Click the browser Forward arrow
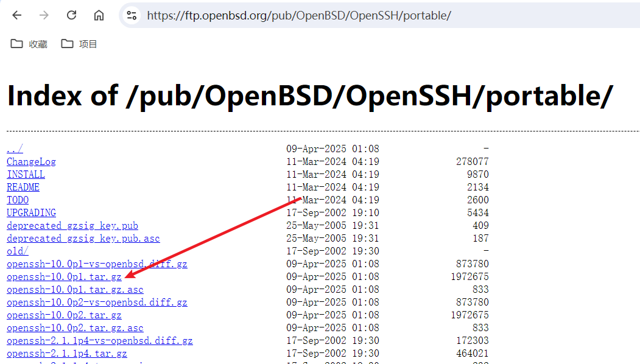This screenshot has width=640, height=364. tap(44, 15)
